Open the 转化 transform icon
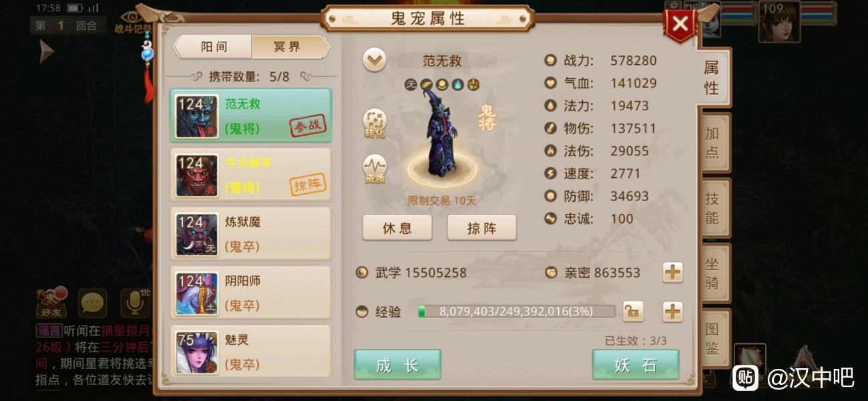 point(375,123)
